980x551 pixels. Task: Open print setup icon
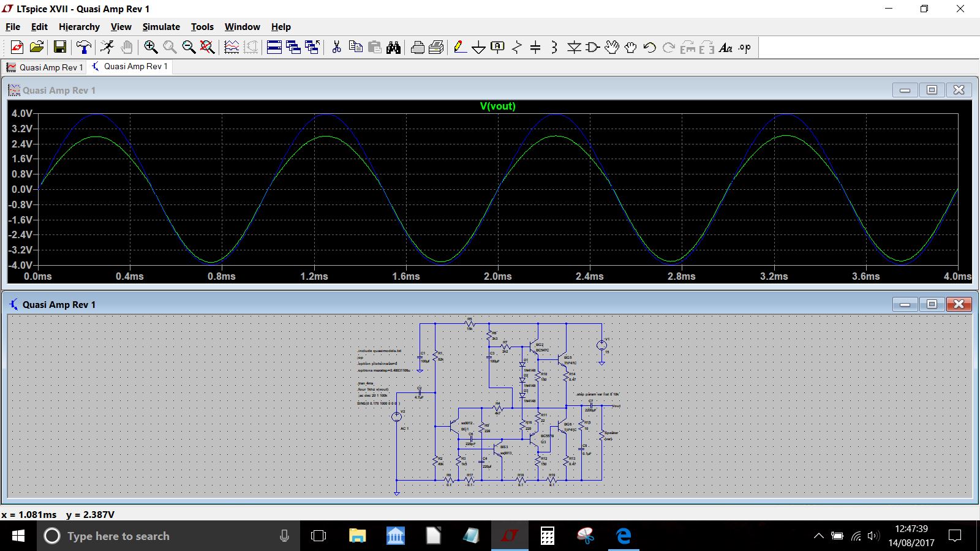click(437, 47)
